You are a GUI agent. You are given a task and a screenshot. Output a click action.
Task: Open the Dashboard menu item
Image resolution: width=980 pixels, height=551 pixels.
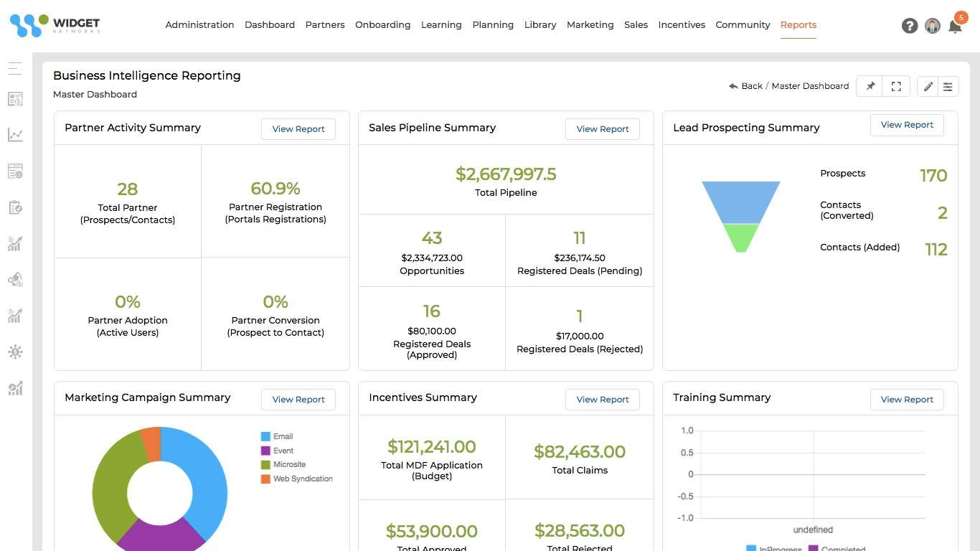click(x=269, y=24)
